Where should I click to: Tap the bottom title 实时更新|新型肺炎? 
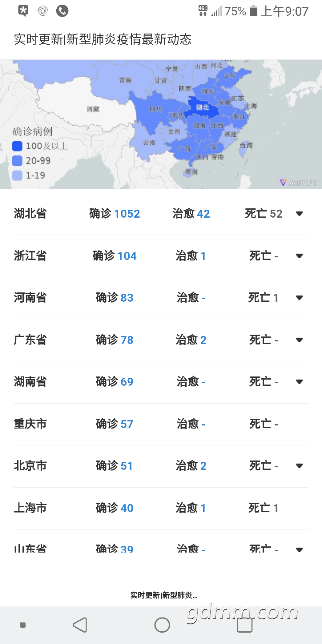[x=164, y=595]
